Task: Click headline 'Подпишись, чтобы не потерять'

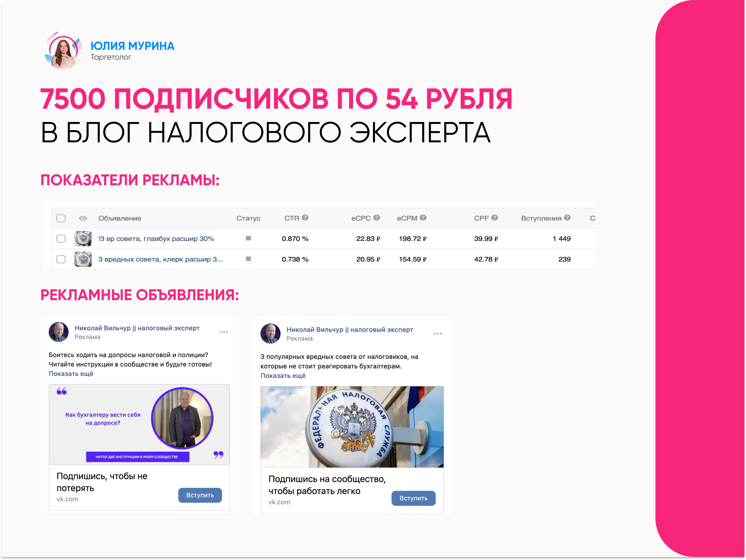Action: coord(102,482)
